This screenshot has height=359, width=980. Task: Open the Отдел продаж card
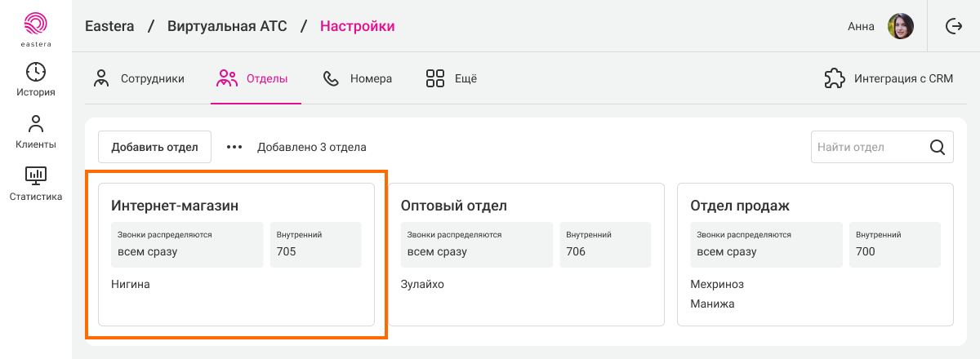(x=815, y=254)
